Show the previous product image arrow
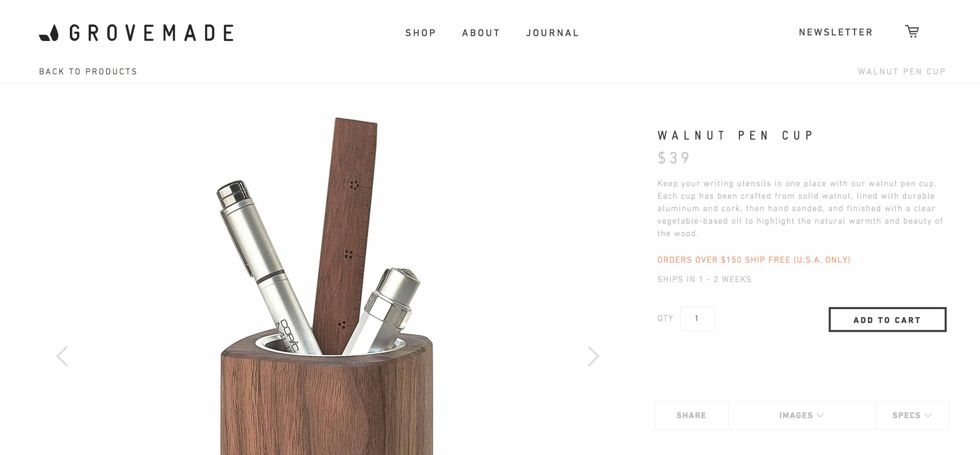980x455 pixels. coord(62,356)
